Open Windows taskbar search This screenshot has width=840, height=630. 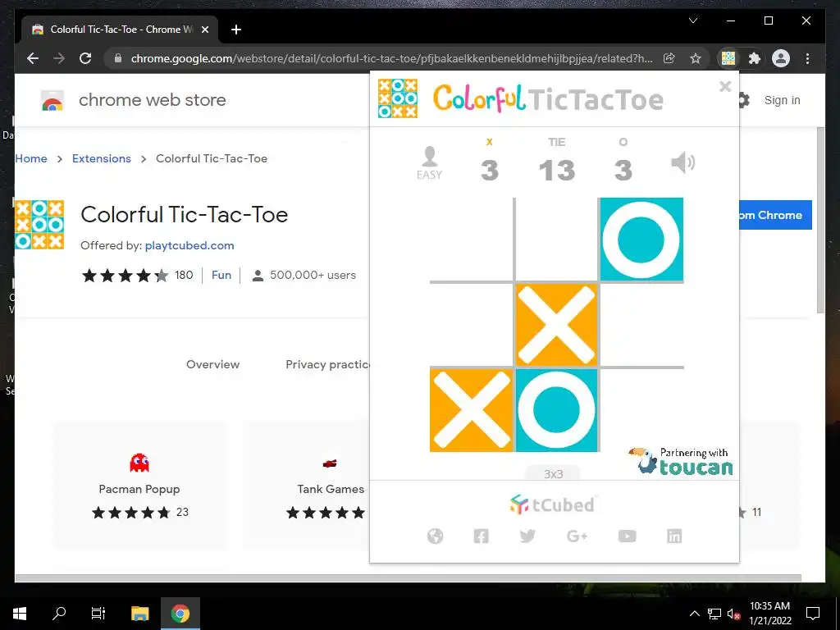(59, 614)
